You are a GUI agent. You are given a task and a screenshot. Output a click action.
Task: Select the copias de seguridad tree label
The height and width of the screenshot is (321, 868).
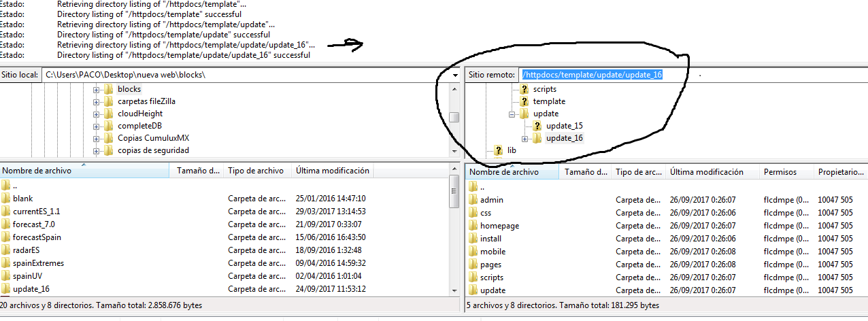153,150
